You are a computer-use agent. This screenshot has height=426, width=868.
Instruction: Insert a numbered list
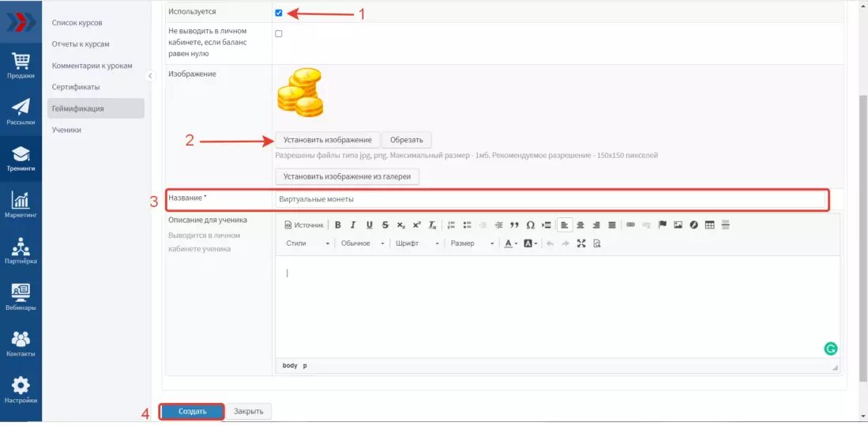pyautogui.click(x=451, y=225)
